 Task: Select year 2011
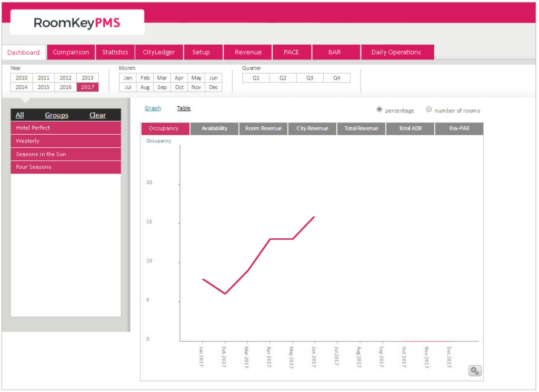point(43,78)
